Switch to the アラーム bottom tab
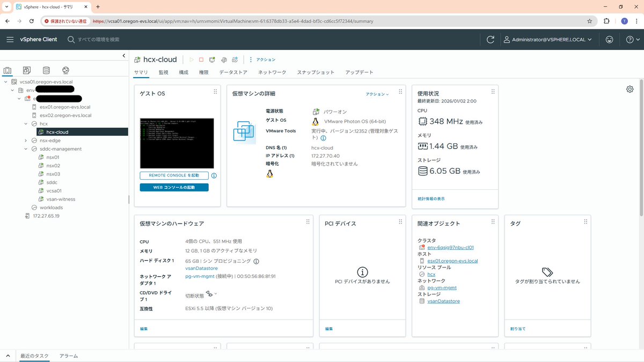The width and height of the screenshot is (644, 362). pyautogui.click(x=69, y=356)
